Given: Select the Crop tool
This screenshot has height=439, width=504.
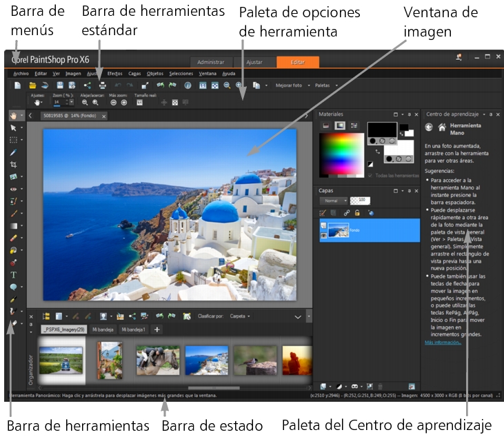Looking at the screenshot, I should (x=13, y=165).
